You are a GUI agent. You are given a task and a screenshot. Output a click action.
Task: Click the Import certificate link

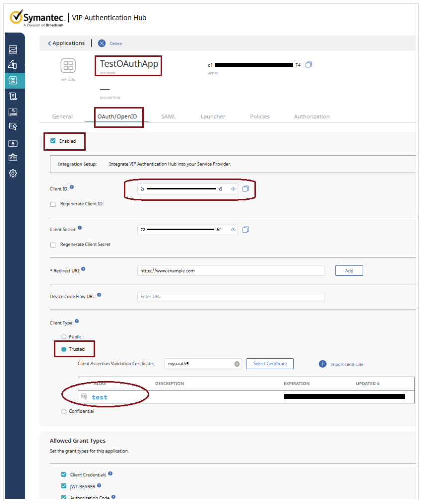coord(347,364)
